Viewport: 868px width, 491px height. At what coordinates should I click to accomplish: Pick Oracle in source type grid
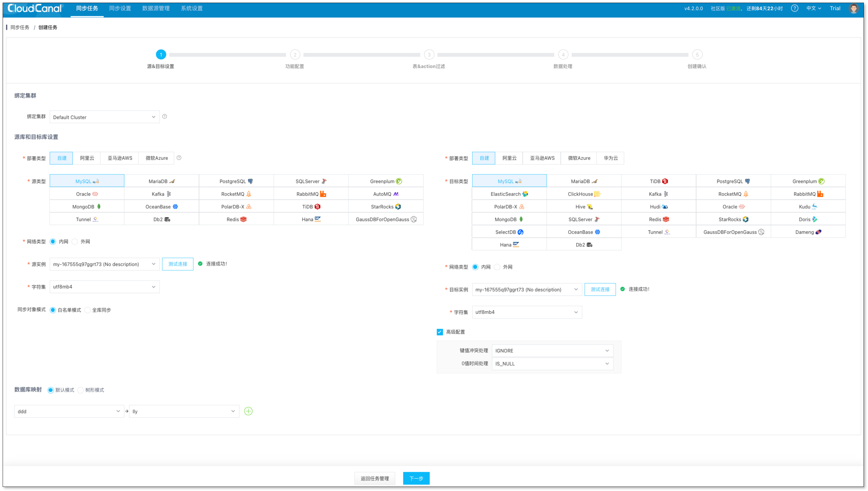(87, 194)
